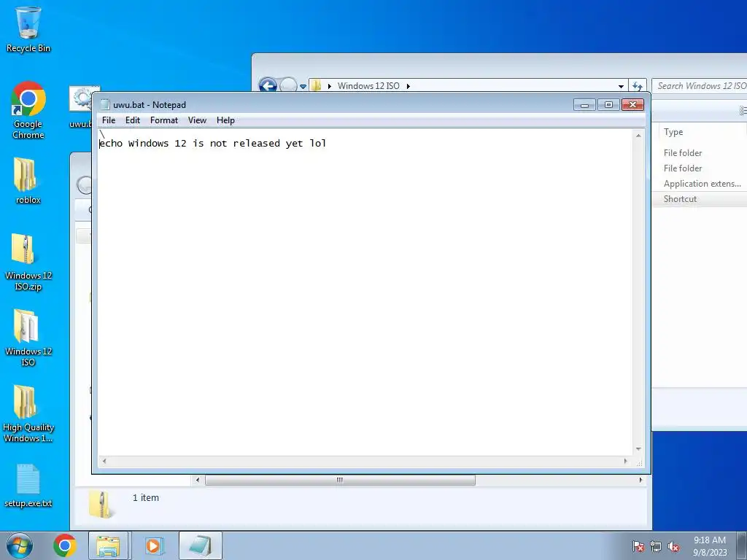Click the Search Windows 12 ISO field
747x560 pixels.
(x=700, y=86)
